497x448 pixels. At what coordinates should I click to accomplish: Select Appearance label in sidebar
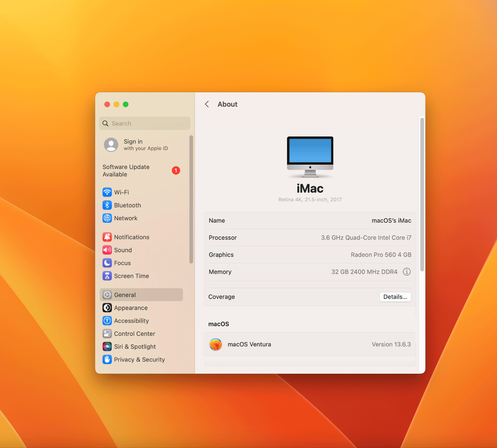pyautogui.click(x=131, y=308)
